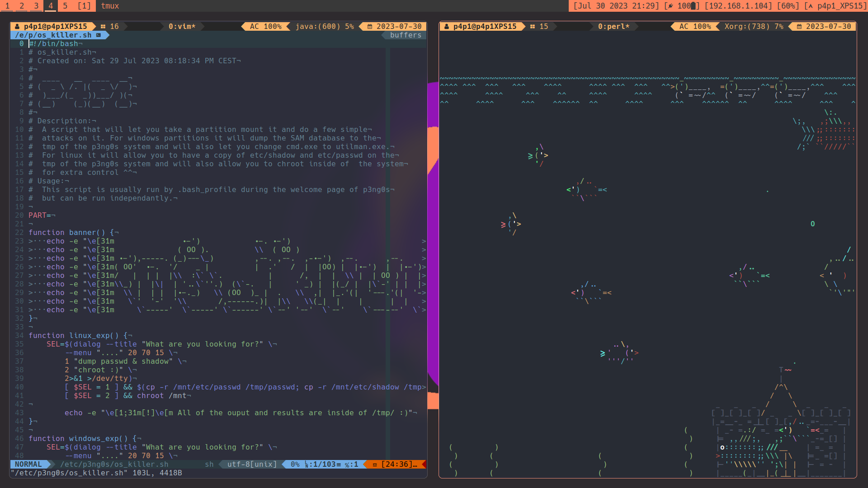Select the /e/p/os_killer.sh buffer tab

pos(53,35)
